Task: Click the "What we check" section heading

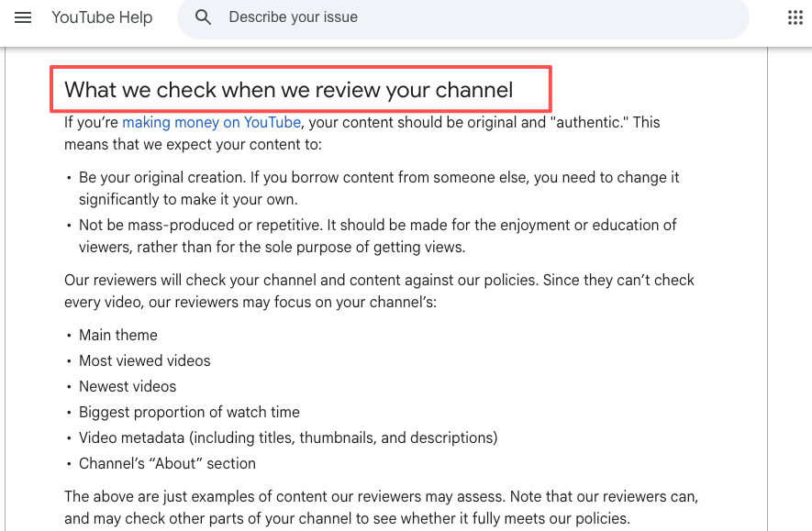Action: coord(288,90)
